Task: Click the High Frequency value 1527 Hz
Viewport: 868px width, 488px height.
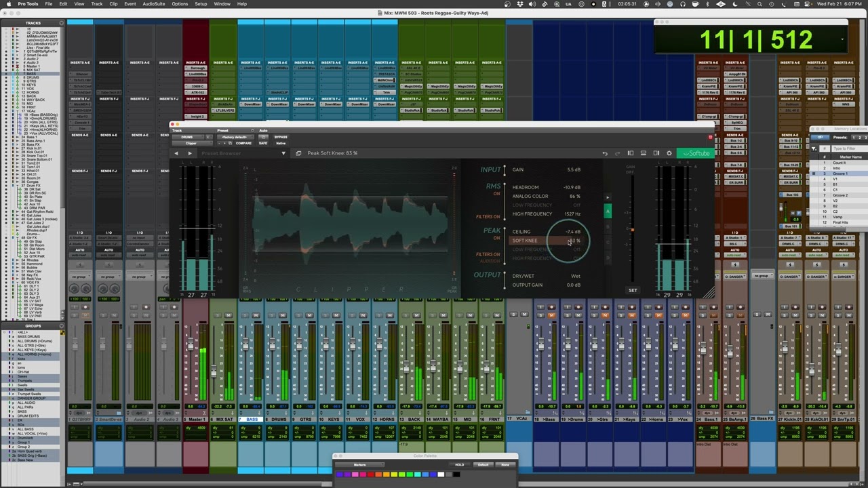Action: (x=572, y=214)
